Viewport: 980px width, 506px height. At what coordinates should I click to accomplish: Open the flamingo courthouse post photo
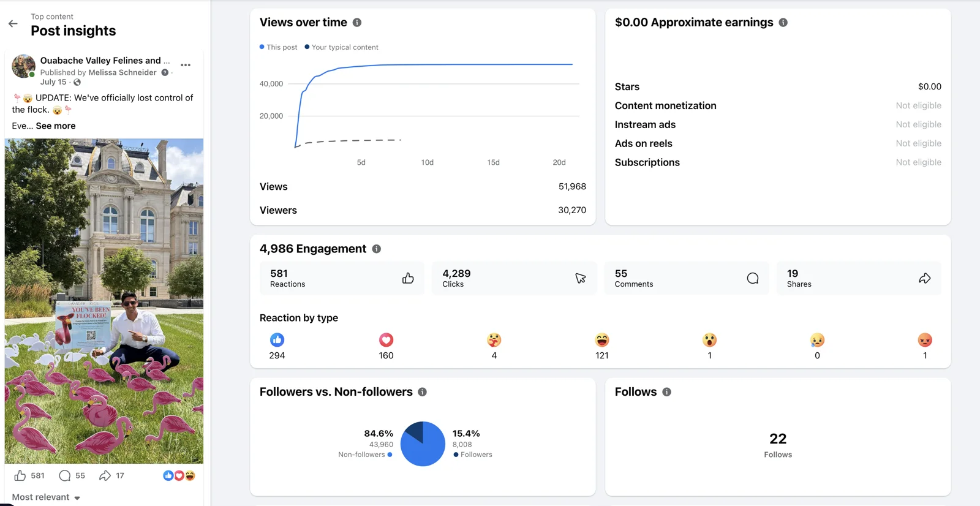click(x=104, y=301)
